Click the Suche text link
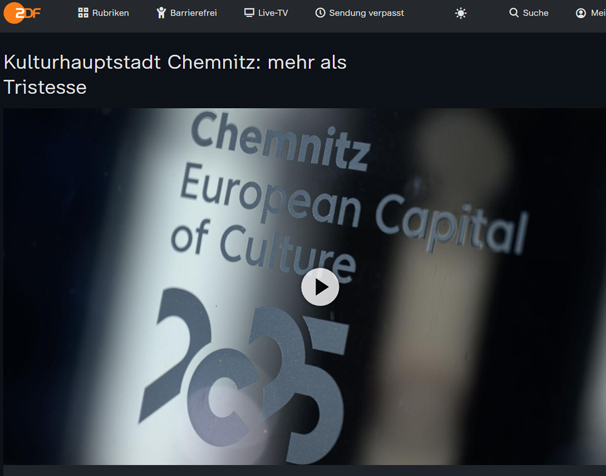The height and width of the screenshot is (476, 606). click(x=535, y=13)
